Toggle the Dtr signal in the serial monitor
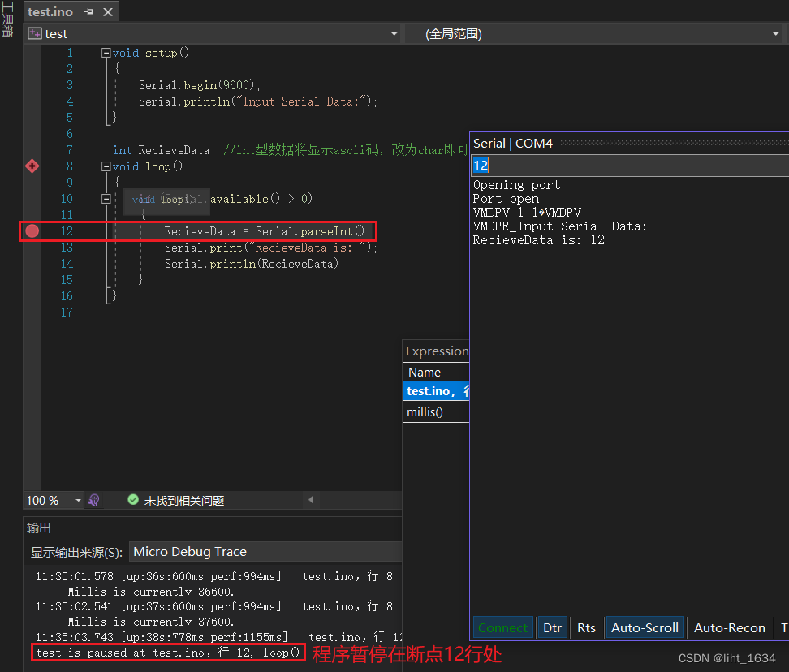The width and height of the screenshot is (789, 672). pos(553,627)
